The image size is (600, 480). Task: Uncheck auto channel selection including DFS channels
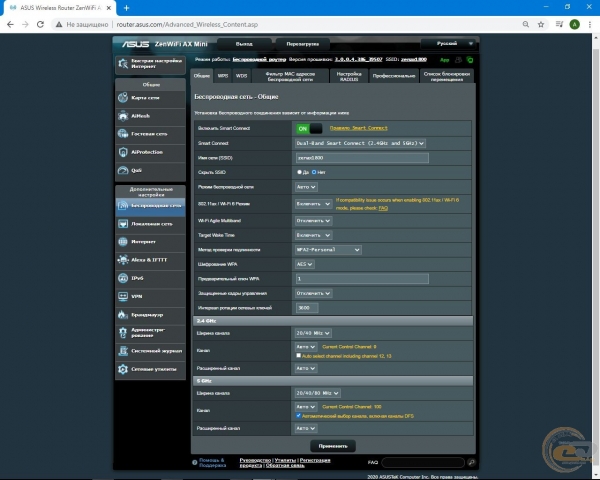pos(298,416)
